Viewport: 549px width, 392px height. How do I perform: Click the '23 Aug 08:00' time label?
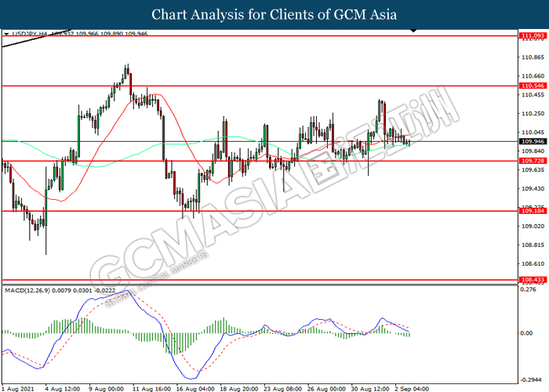click(282, 389)
